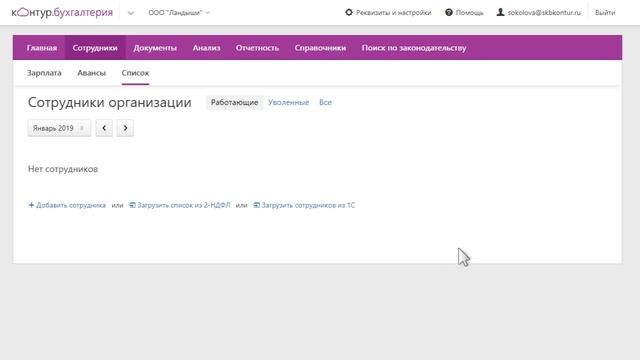The width and height of the screenshot is (640, 360).
Task: Select the Все employees filter
Action: pos(325,102)
